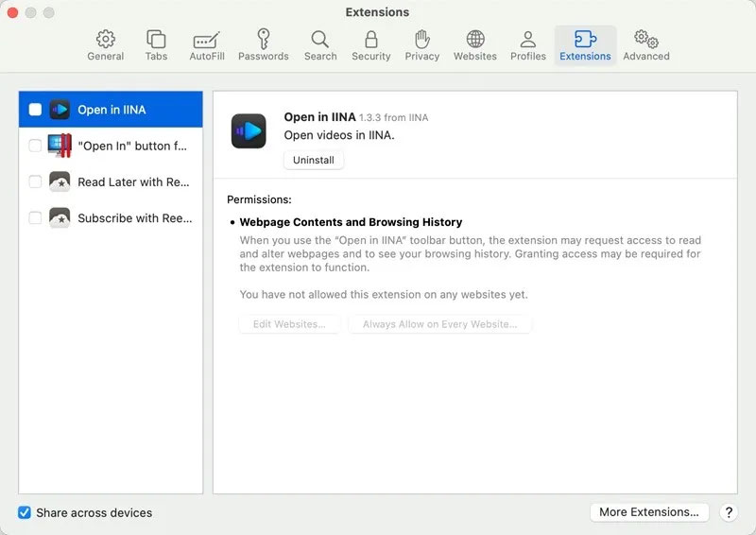Open the Profiles settings pane
This screenshot has height=535, width=756.
[528, 45]
